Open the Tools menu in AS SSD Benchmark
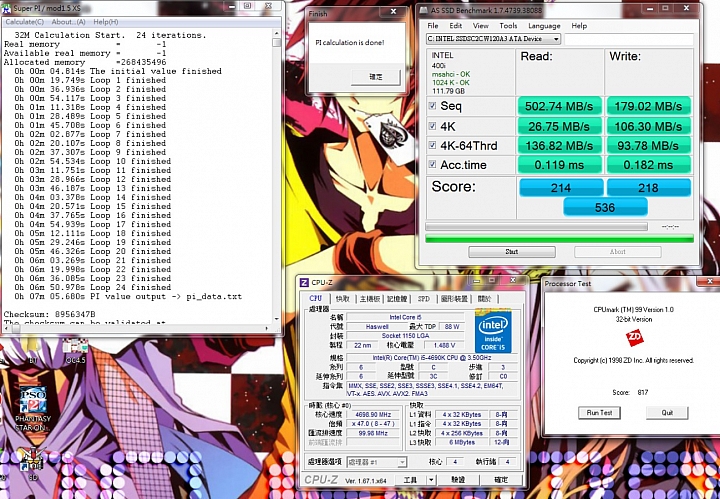 point(508,26)
